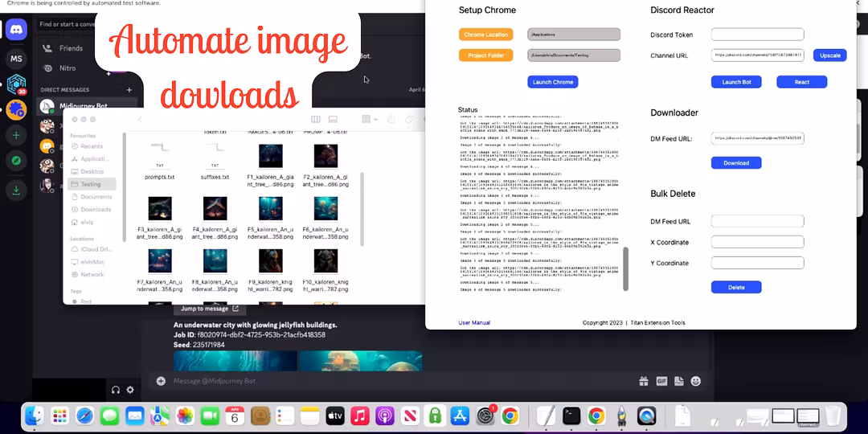868x434 pixels.
Task: Select Testing folder in Finder sidebar
Action: 92,184
